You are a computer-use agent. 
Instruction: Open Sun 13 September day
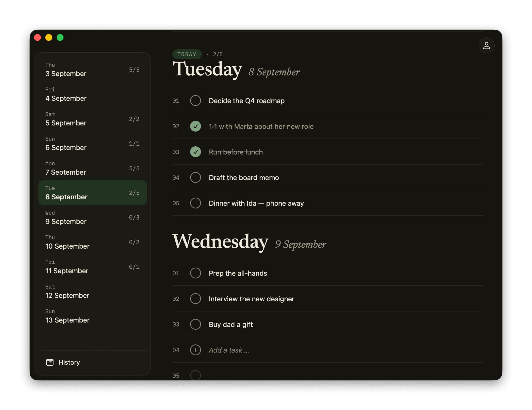(x=93, y=316)
